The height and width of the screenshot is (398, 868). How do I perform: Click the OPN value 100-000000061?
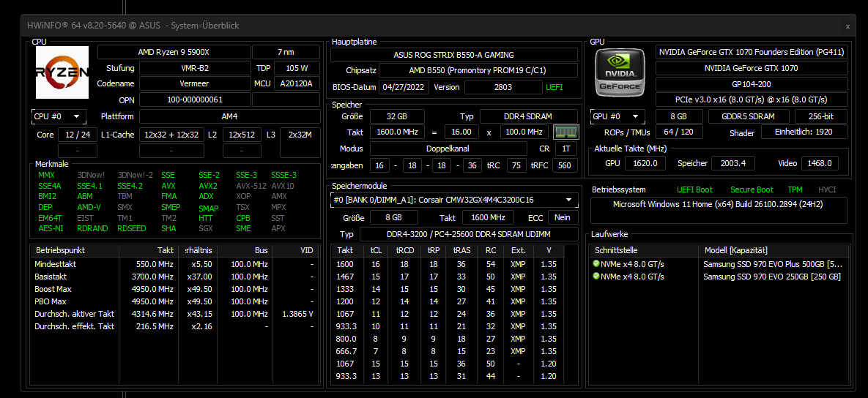pos(195,100)
